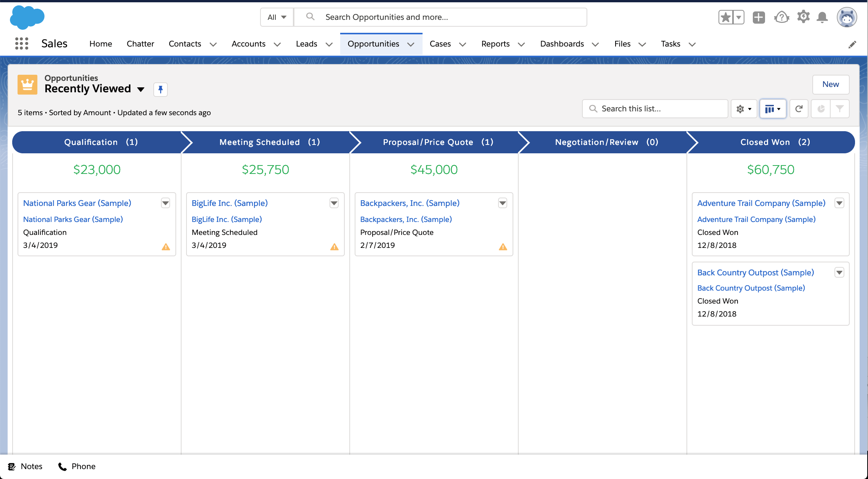Click the Salesforce cloud logo
Viewport: 868px width, 479px height.
[x=27, y=17]
